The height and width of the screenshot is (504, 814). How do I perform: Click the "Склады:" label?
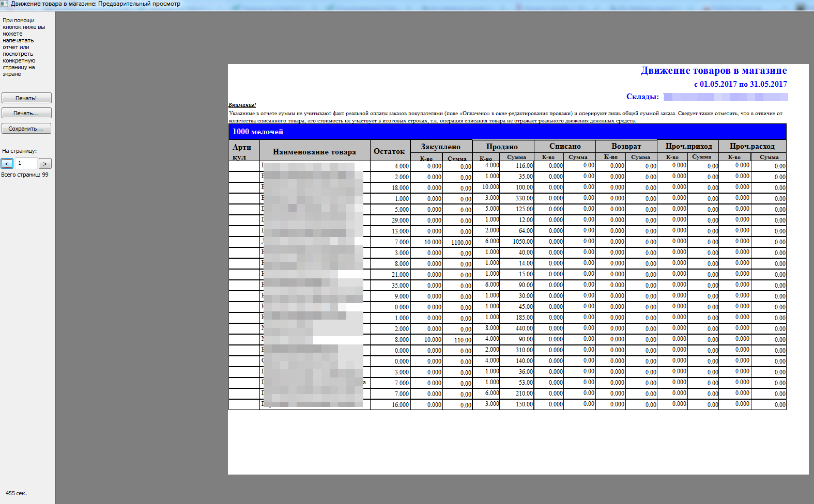coord(642,97)
